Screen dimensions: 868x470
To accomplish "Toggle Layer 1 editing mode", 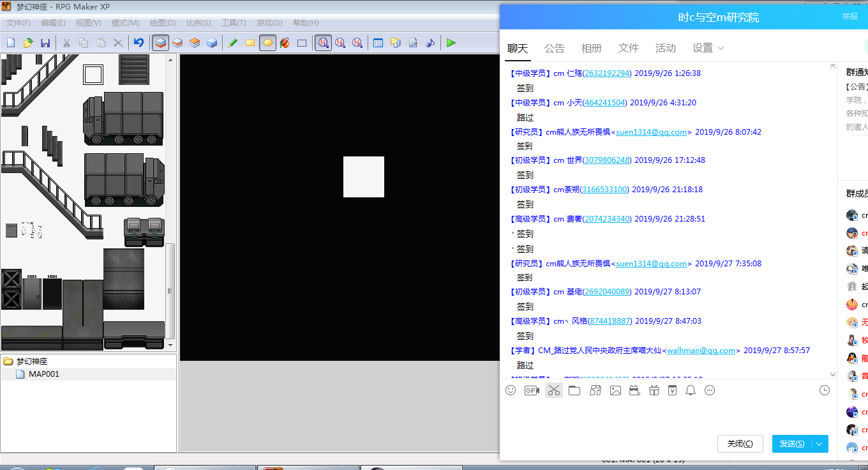I will pyautogui.click(x=160, y=43).
